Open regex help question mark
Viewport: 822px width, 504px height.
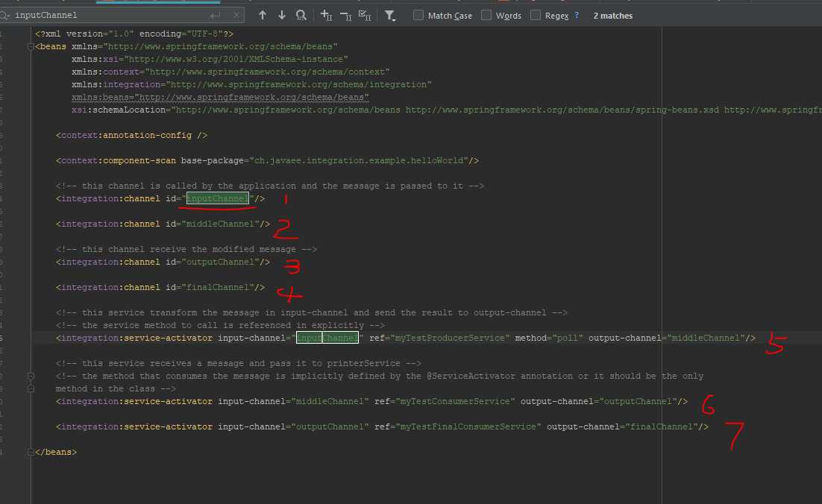point(577,15)
